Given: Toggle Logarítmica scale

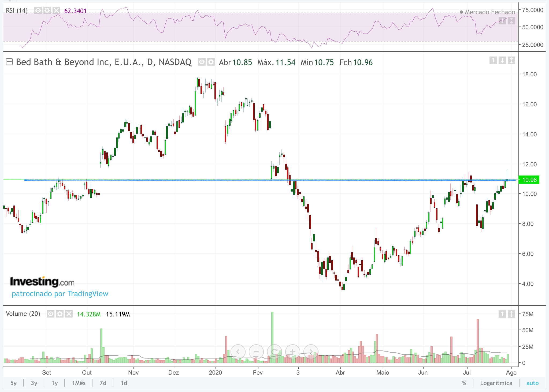Looking at the screenshot, I should 496,383.
